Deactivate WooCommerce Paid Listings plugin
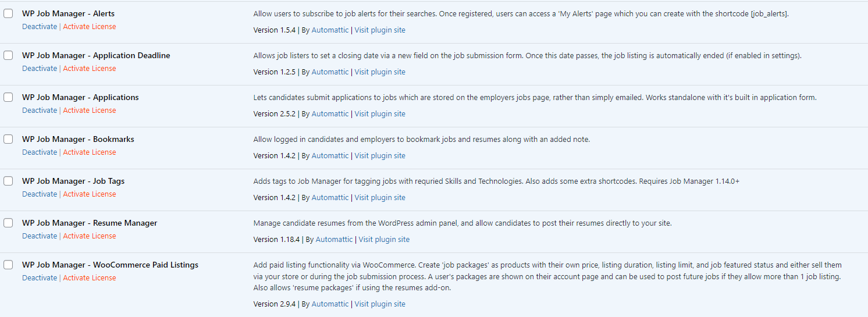 click(x=40, y=278)
